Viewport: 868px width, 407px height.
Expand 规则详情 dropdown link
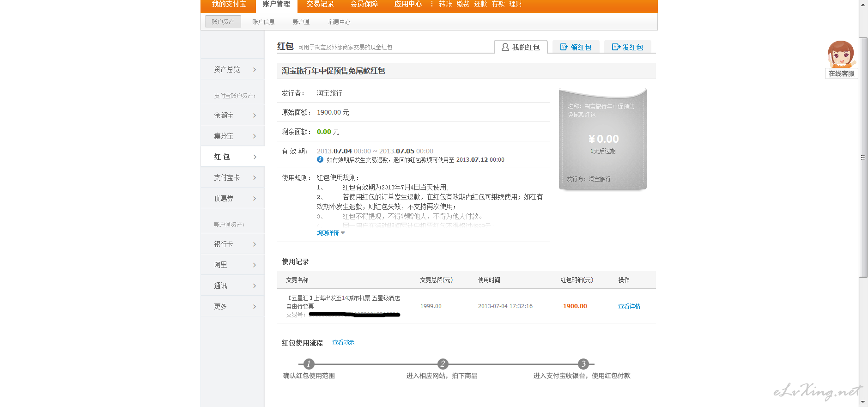[331, 233]
